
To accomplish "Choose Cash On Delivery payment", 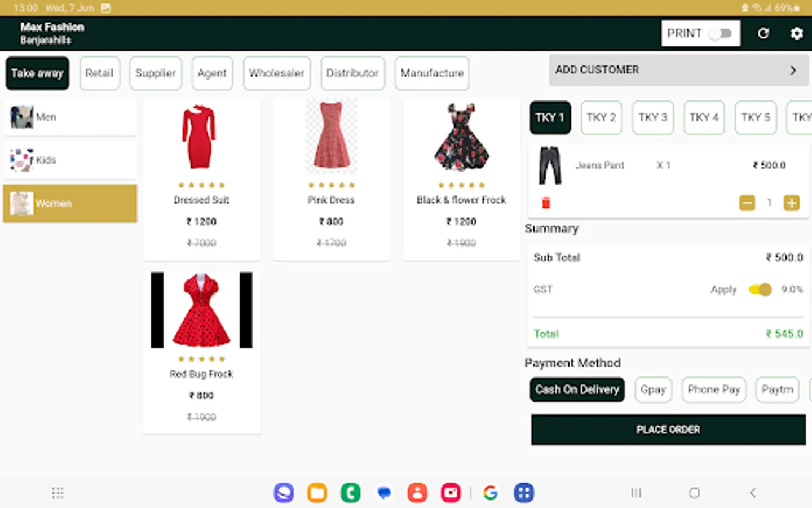I will (577, 389).
